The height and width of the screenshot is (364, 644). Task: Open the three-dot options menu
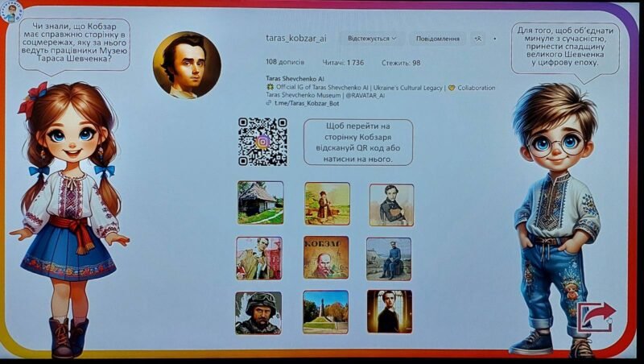tap(494, 39)
